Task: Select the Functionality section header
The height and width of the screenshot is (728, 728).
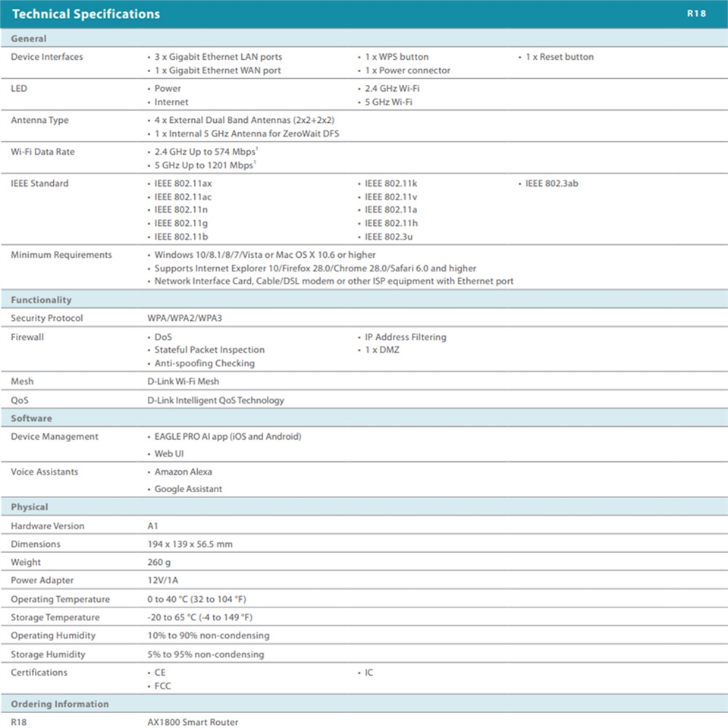Action: (41, 300)
